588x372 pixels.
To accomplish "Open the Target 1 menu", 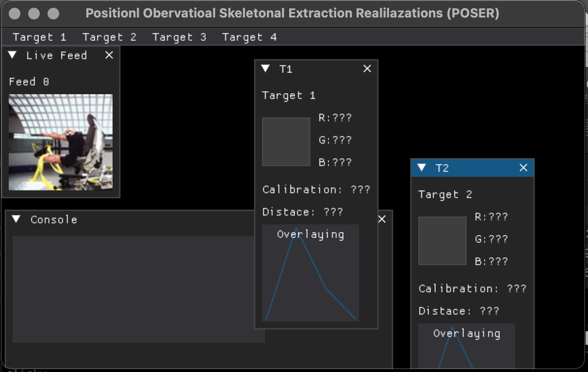I will (x=39, y=37).
